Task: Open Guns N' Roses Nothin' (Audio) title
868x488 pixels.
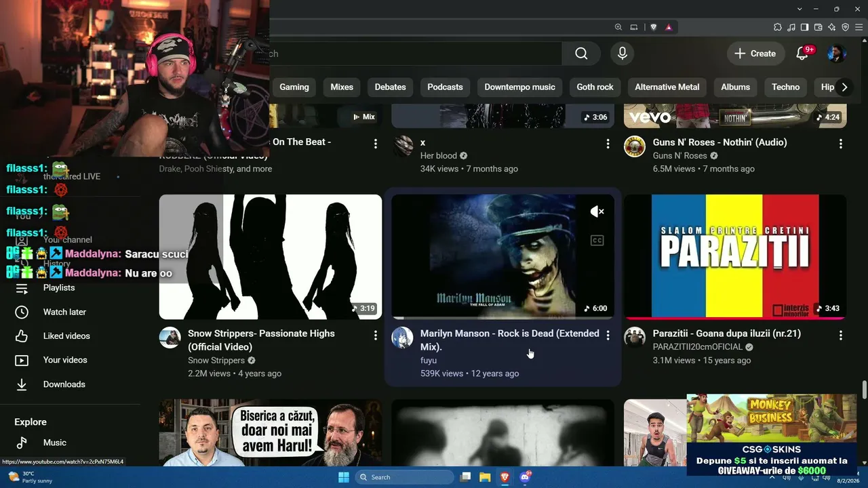Action: pos(720,142)
